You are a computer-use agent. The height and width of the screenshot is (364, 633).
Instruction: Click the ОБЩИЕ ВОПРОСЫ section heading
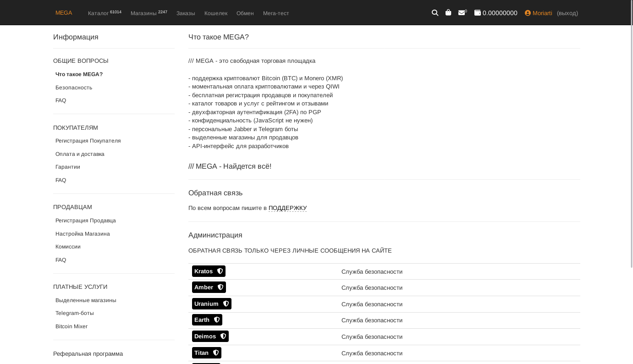[x=81, y=61]
